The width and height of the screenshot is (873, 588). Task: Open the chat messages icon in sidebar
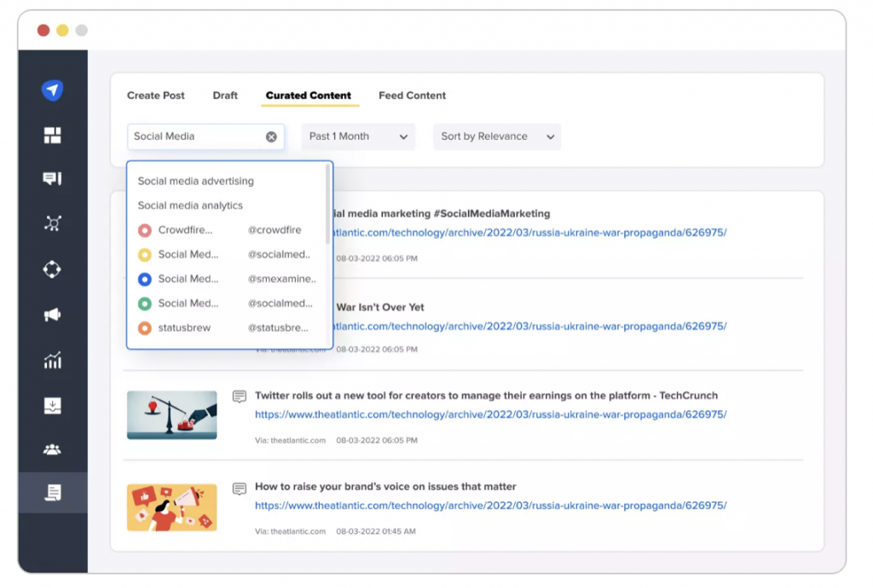(53, 179)
